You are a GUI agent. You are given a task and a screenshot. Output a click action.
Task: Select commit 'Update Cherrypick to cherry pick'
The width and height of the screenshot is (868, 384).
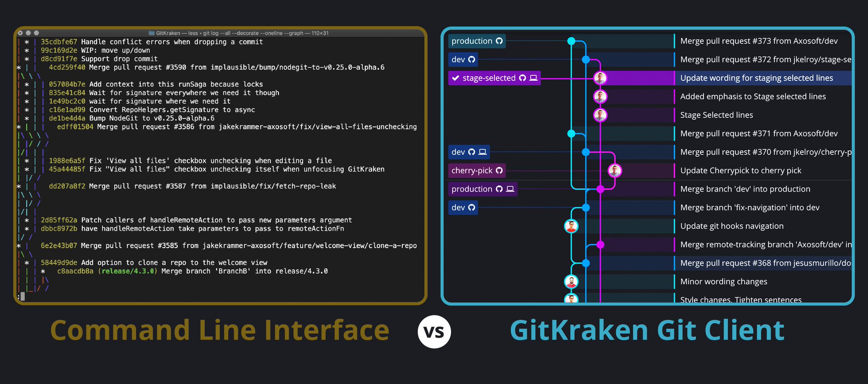[740, 171]
